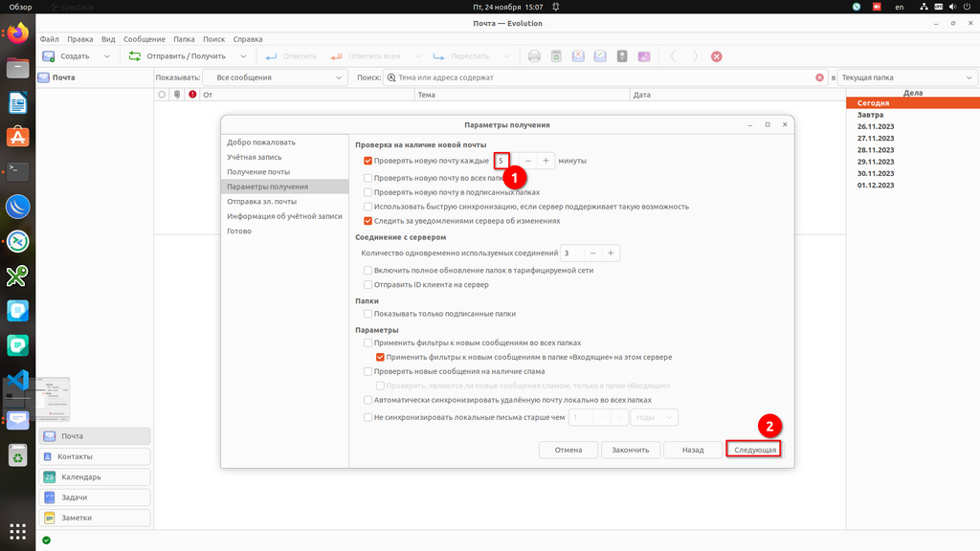Open Contacts in the sidebar switcher
980x551 pixels.
tap(95, 456)
